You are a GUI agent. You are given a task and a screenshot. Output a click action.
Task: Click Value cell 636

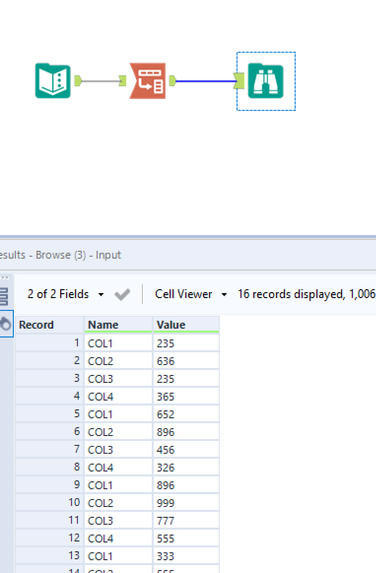(186, 361)
